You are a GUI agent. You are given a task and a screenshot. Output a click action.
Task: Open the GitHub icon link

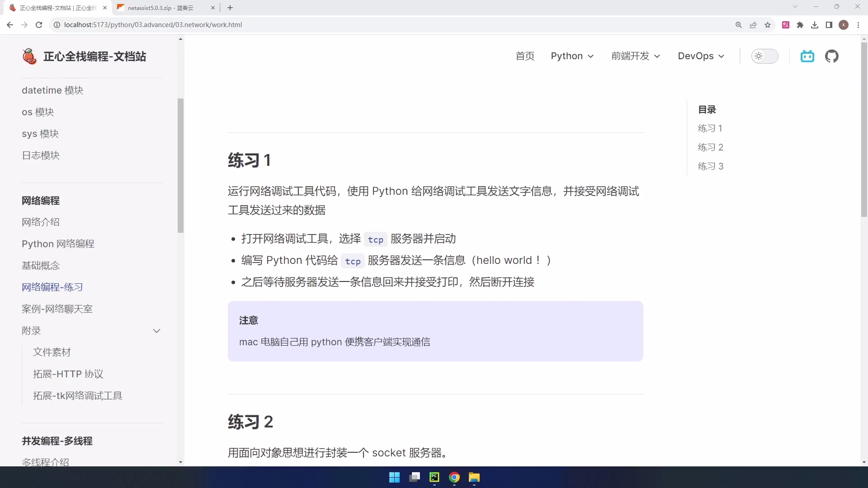831,56
